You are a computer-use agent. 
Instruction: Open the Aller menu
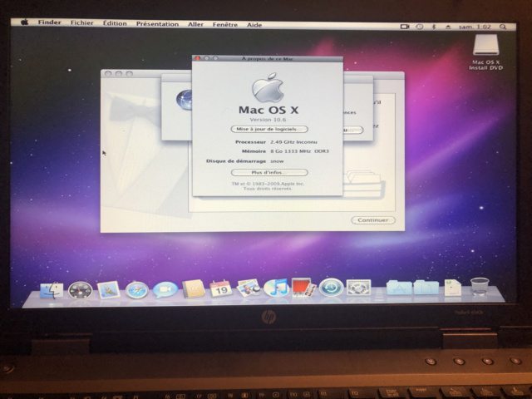(196, 24)
